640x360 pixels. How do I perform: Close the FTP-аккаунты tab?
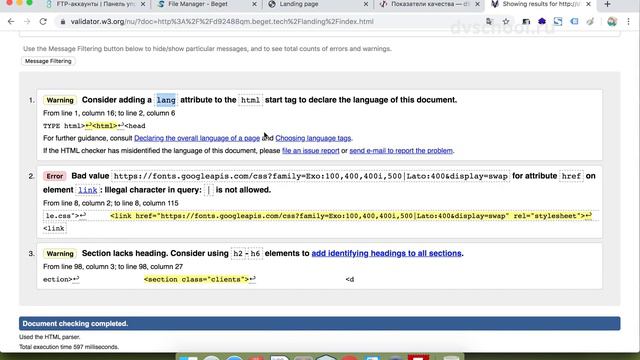tap(143, 4)
